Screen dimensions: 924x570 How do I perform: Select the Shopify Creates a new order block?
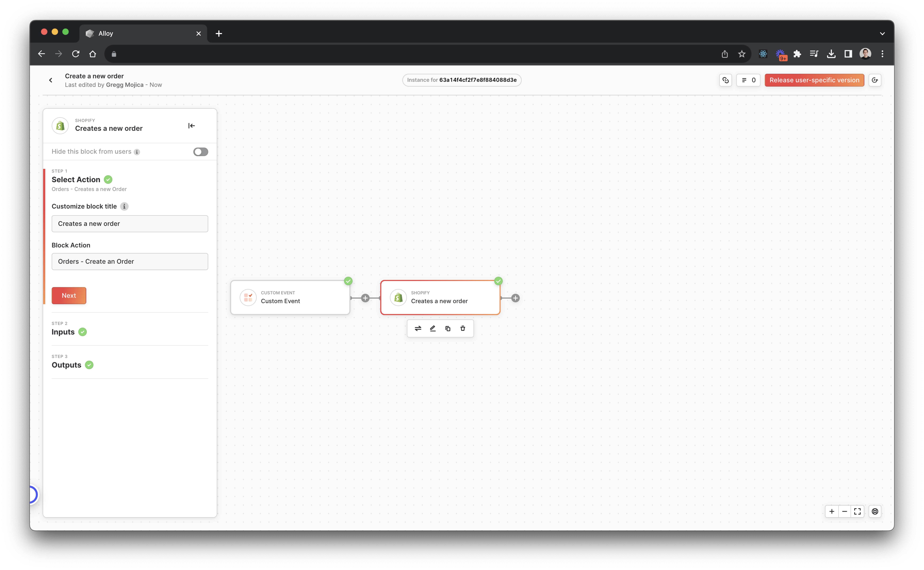tap(440, 297)
